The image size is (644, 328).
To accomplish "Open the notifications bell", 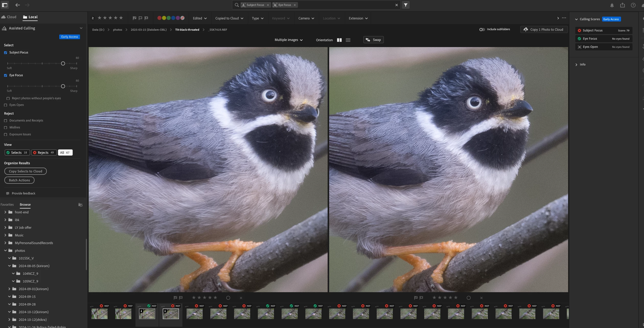I will (x=612, y=5).
